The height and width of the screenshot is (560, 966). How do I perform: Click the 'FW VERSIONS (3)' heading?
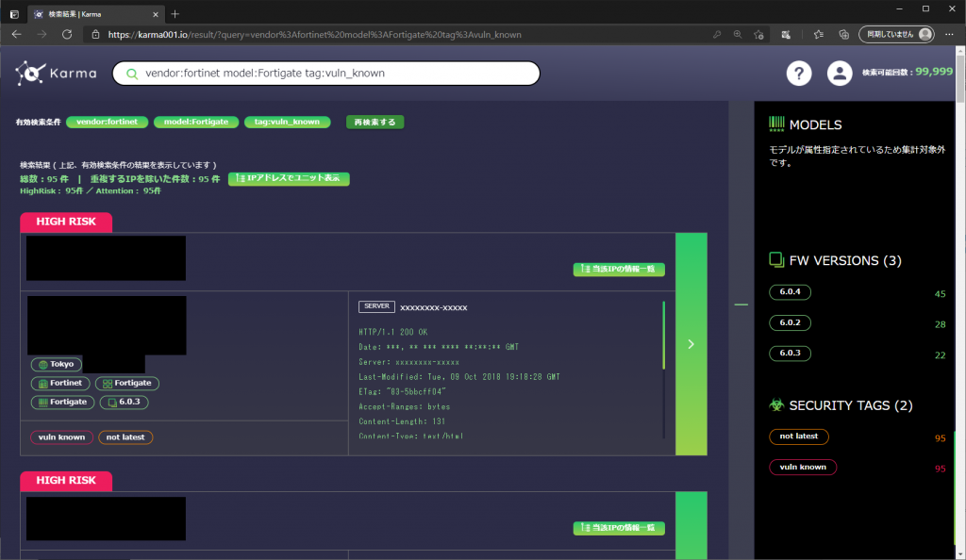tap(845, 261)
